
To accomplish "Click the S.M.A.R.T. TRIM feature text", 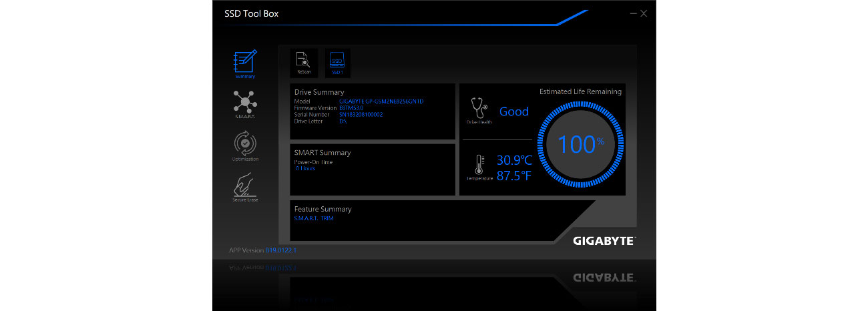I will [314, 218].
